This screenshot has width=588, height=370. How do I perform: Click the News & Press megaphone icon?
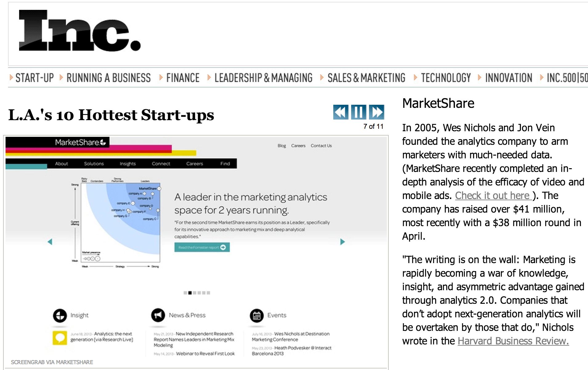click(x=158, y=315)
